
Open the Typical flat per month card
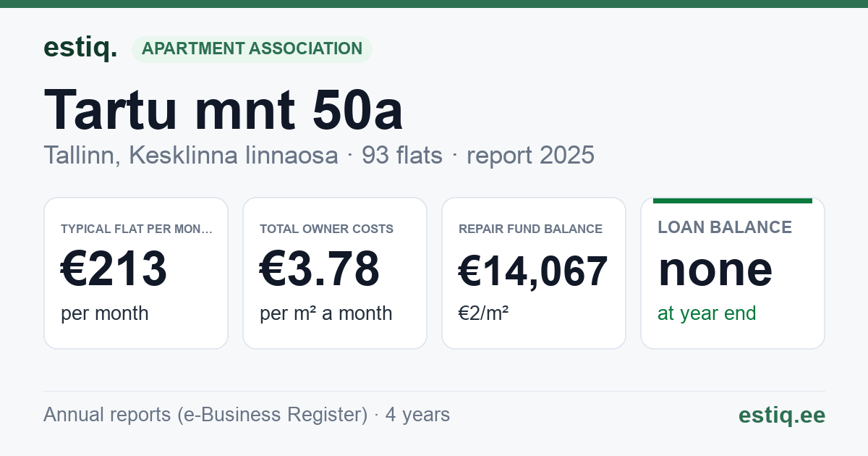tap(136, 273)
